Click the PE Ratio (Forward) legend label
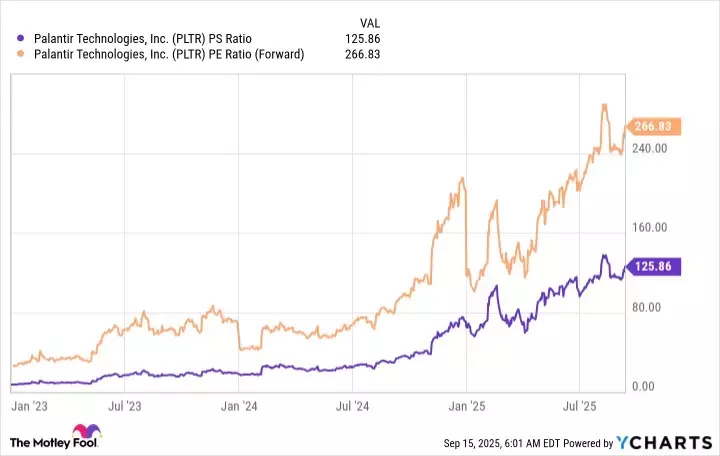Image resolution: width=720 pixels, height=456 pixels. [x=169, y=54]
